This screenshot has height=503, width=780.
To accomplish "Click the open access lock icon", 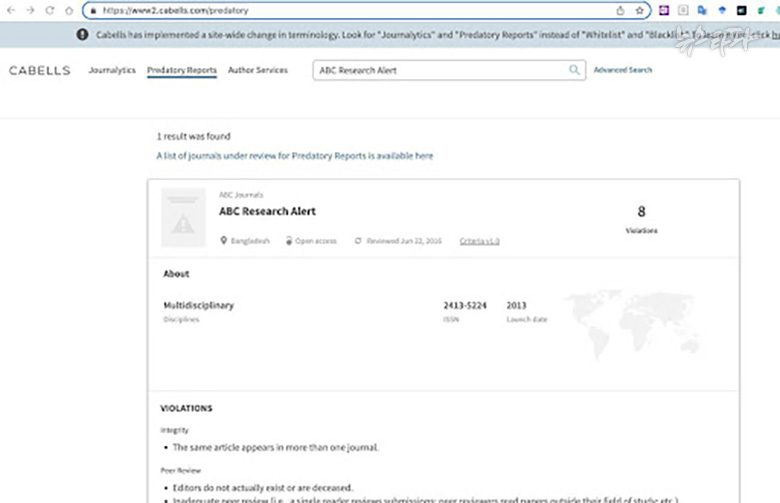I will coord(289,241).
